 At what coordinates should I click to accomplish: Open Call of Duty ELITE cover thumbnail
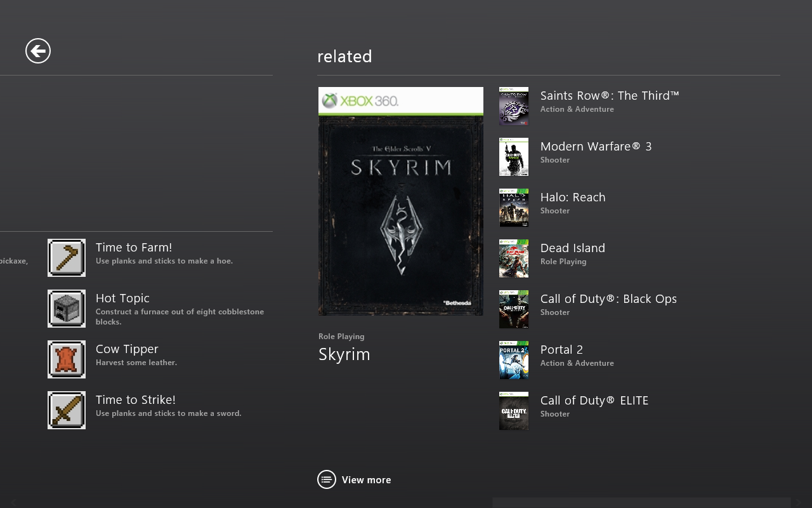pos(514,411)
